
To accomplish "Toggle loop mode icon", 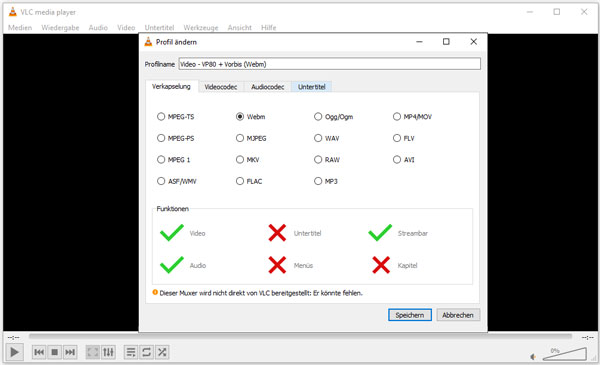I will point(147,352).
